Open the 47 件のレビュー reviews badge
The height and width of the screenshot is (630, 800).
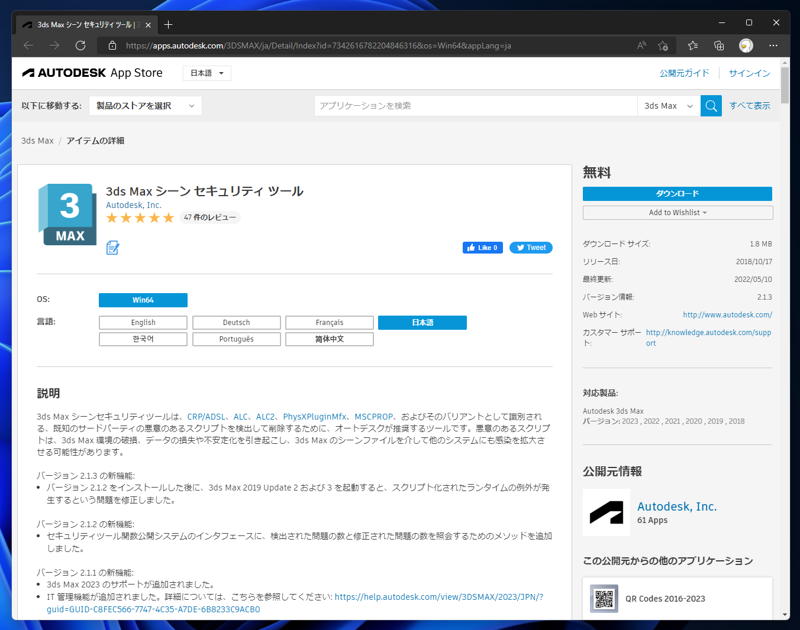(x=210, y=217)
